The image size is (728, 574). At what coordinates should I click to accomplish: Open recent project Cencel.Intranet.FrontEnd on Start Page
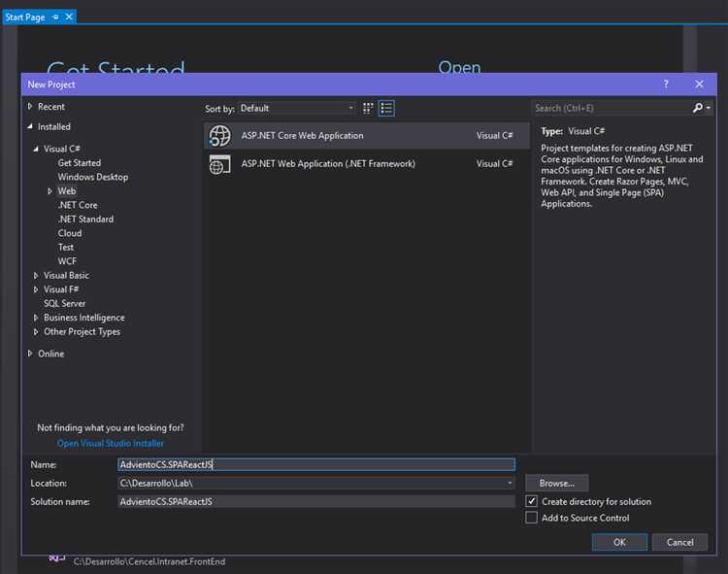pos(149,561)
